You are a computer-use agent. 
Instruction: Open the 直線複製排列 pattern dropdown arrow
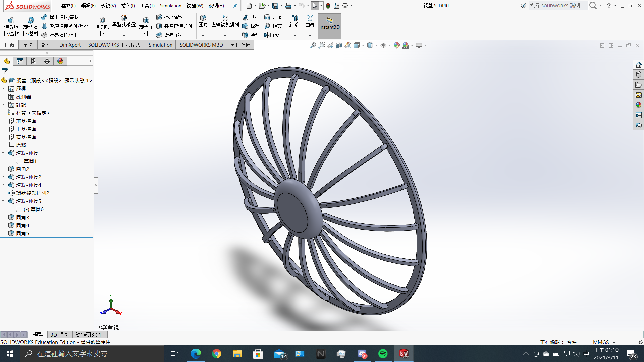point(225,36)
